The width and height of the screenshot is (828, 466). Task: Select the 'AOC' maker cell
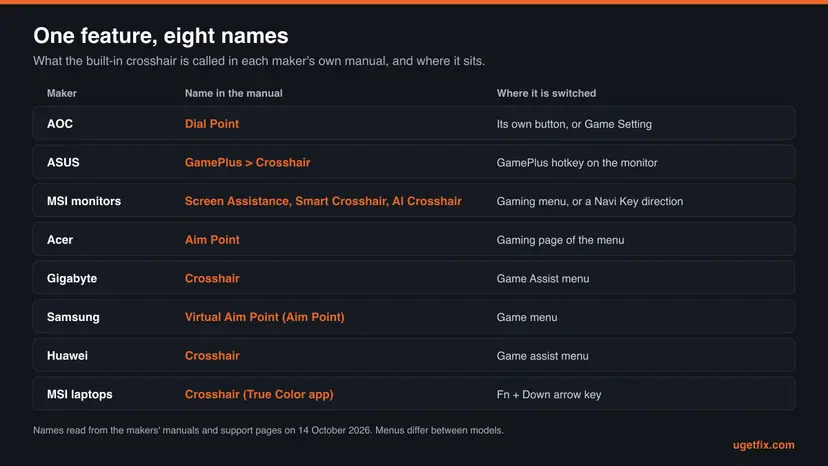60,124
